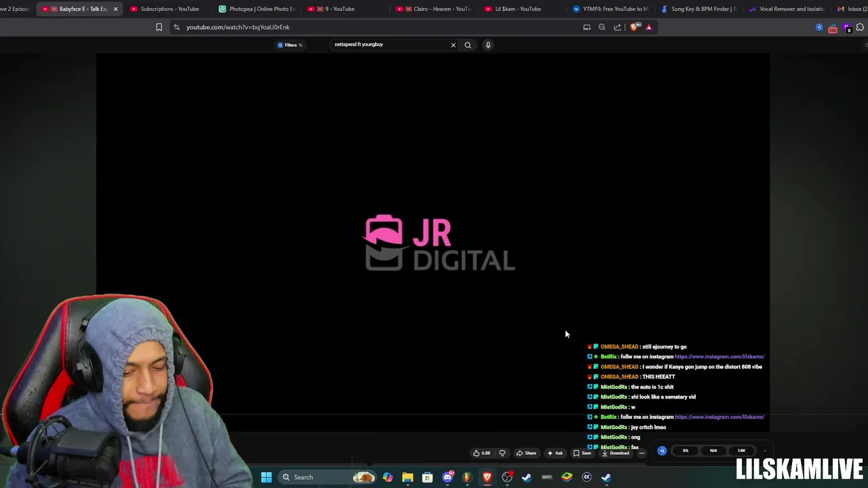Open Discord from taskbar
868x488 pixels.
click(448, 477)
